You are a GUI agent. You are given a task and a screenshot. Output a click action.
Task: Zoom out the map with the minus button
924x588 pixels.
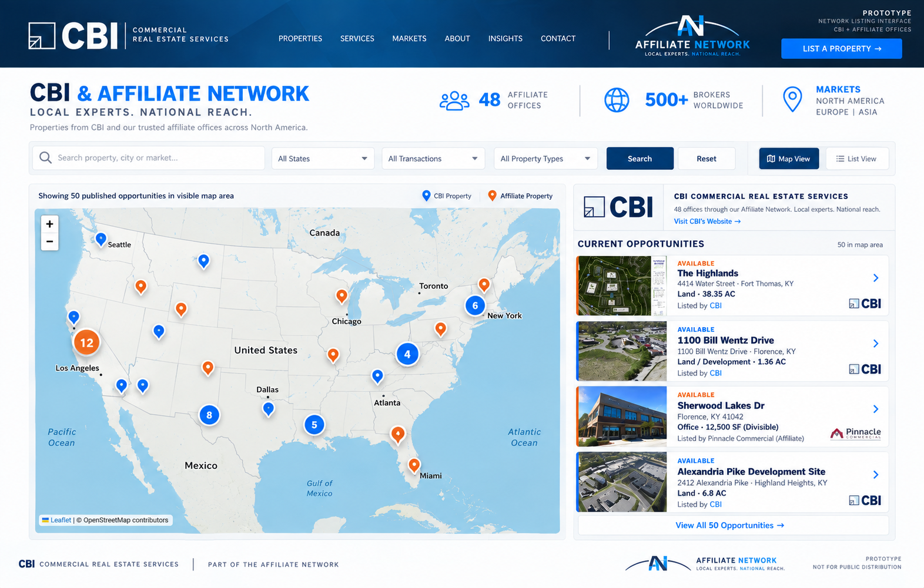point(49,241)
